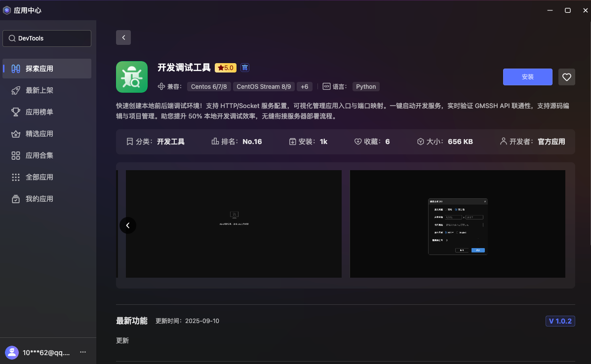Click the 最新功能 heading
The image size is (591, 364).
131,321
